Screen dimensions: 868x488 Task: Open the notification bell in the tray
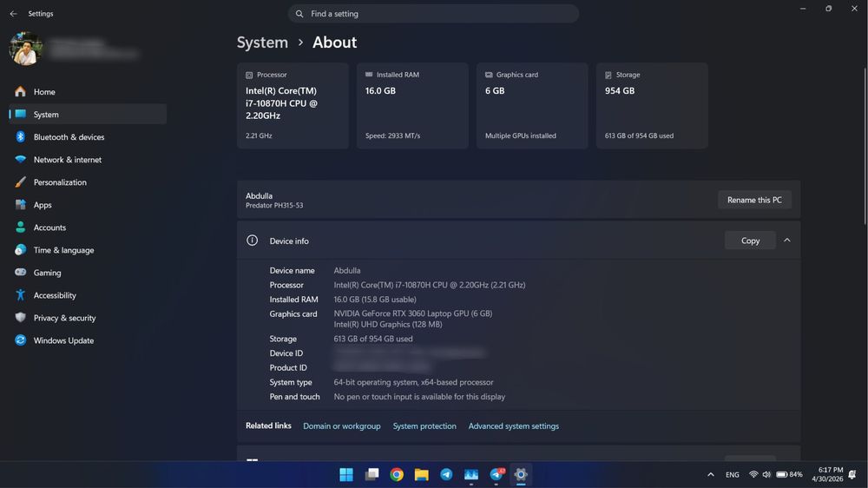click(x=852, y=475)
